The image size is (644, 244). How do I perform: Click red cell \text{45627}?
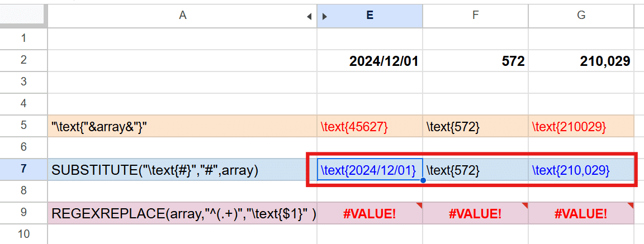[x=370, y=126]
